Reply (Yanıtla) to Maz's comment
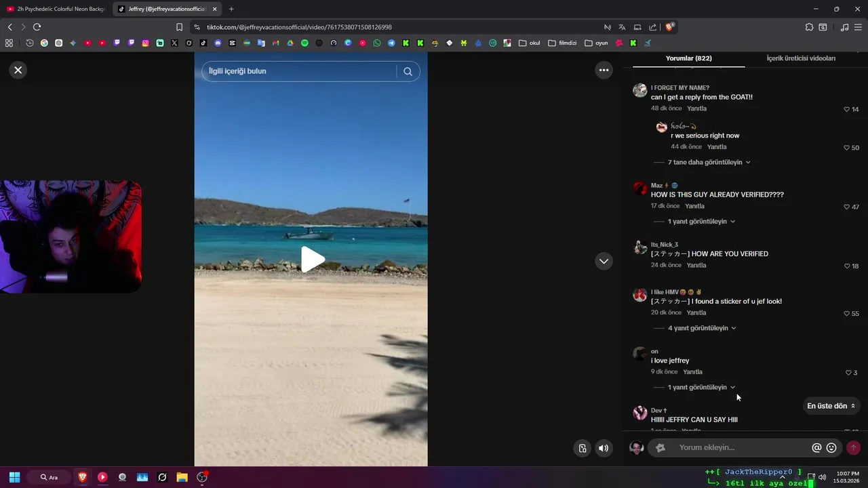The image size is (868, 488). (694, 206)
